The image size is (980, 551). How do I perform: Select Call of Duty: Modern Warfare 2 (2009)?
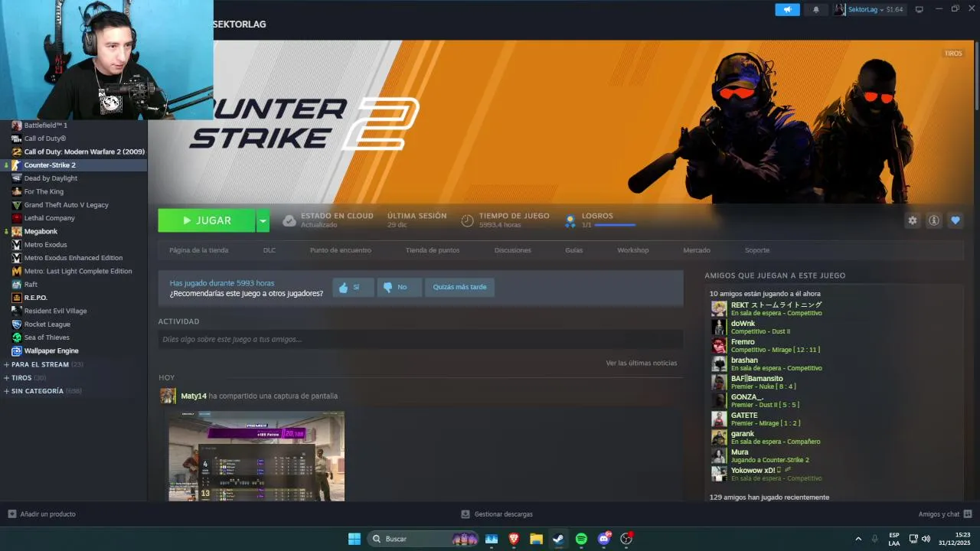73,152
